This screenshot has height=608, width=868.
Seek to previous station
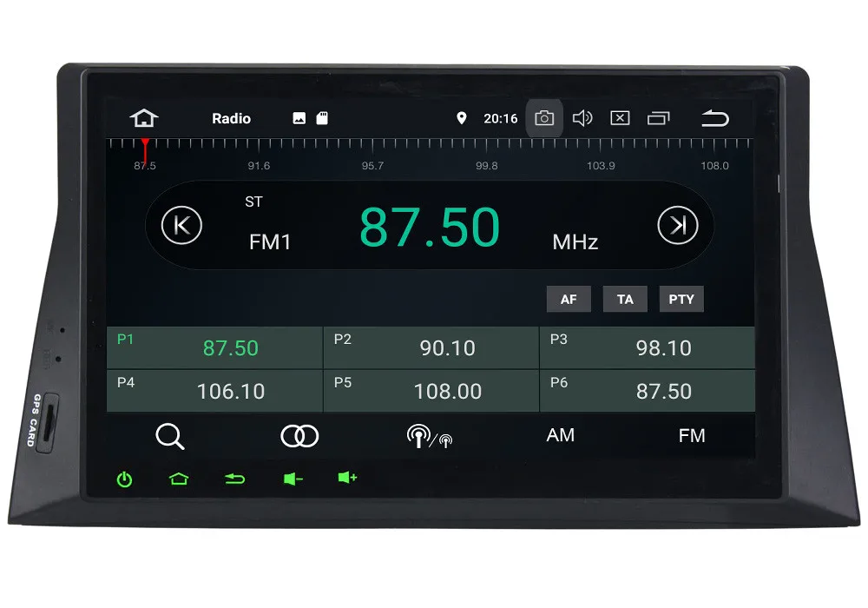click(181, 225)
